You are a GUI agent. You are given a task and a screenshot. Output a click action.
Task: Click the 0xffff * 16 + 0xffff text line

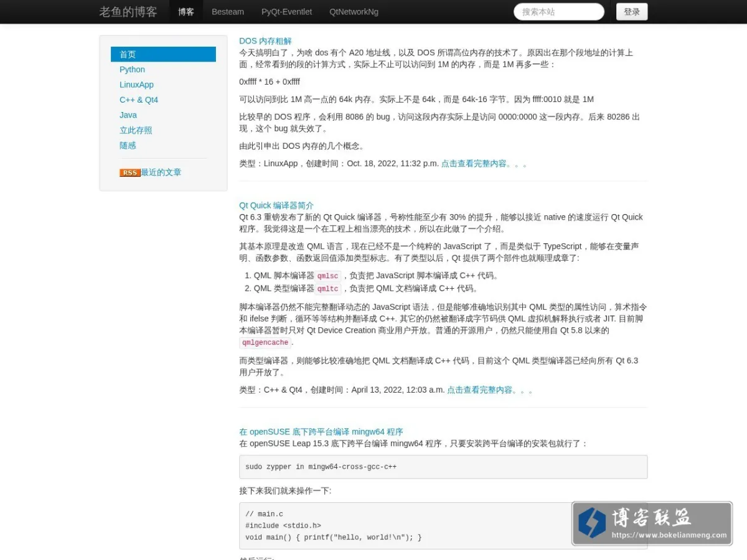[270, 82]
